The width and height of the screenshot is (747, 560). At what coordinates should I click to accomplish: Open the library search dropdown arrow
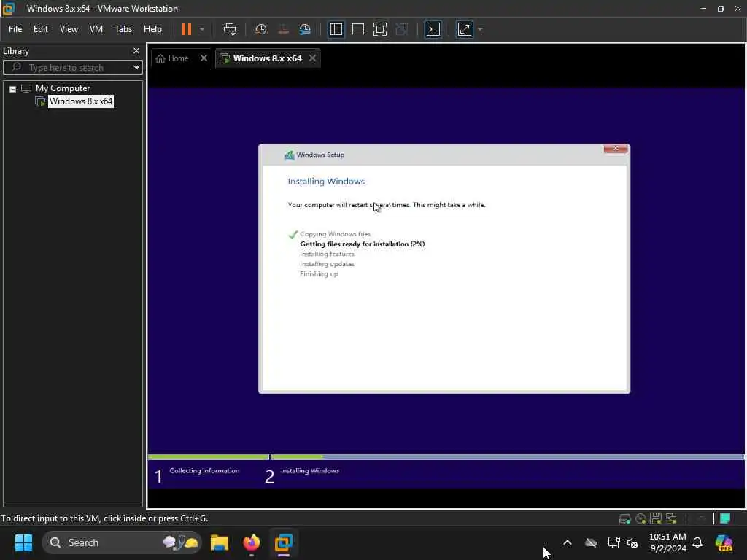136,68
